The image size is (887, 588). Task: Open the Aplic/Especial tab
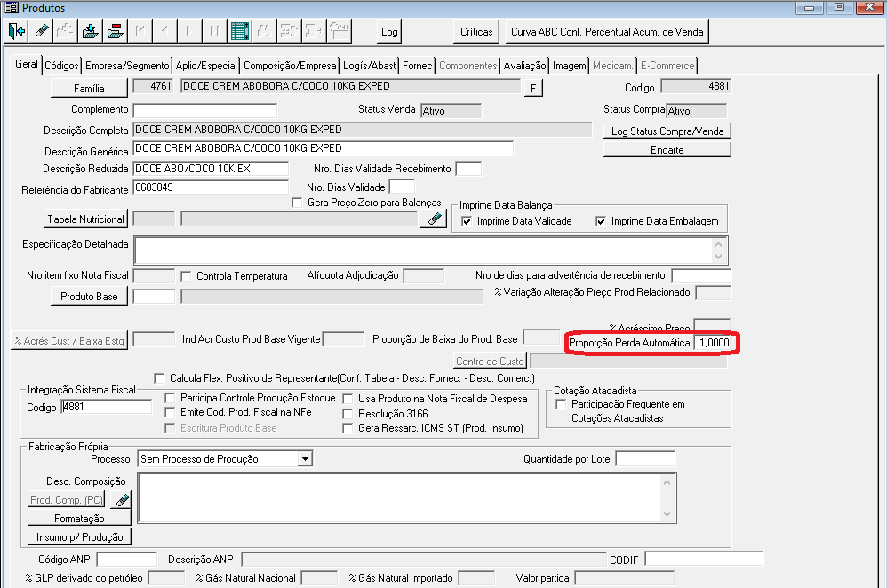(206, 66)
